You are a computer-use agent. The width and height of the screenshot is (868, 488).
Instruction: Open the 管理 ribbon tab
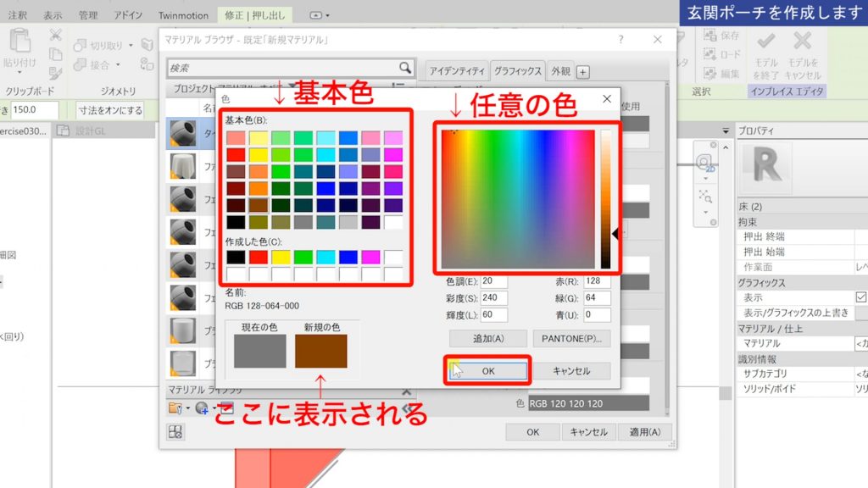tap(88, 14)
